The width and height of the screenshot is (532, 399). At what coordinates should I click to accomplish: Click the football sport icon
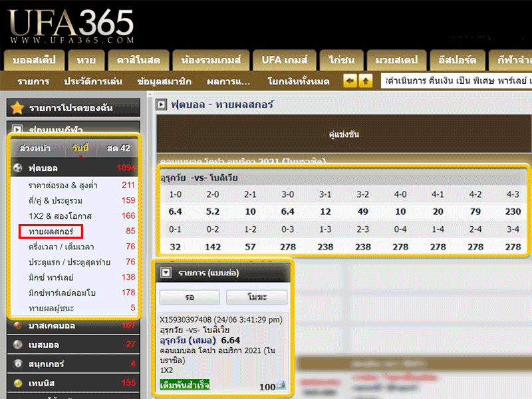18,168
